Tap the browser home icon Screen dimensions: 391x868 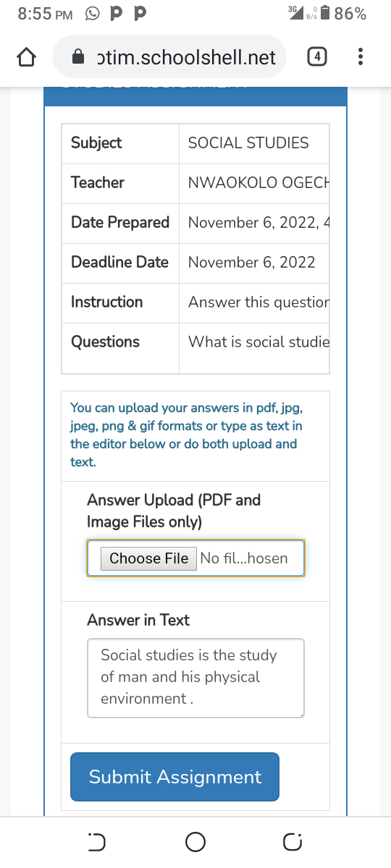pyautogui.click(x=26, y=57)
